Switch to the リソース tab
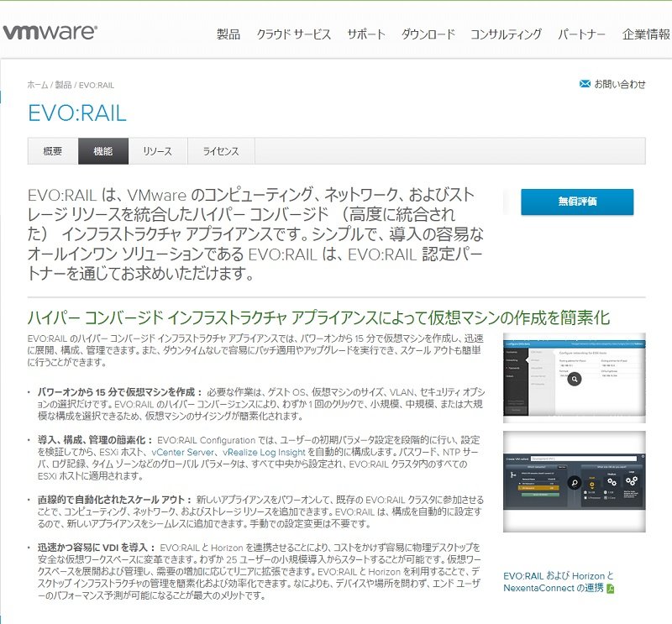The height and width of the screenshot is (624, 672). pos(158,151)
